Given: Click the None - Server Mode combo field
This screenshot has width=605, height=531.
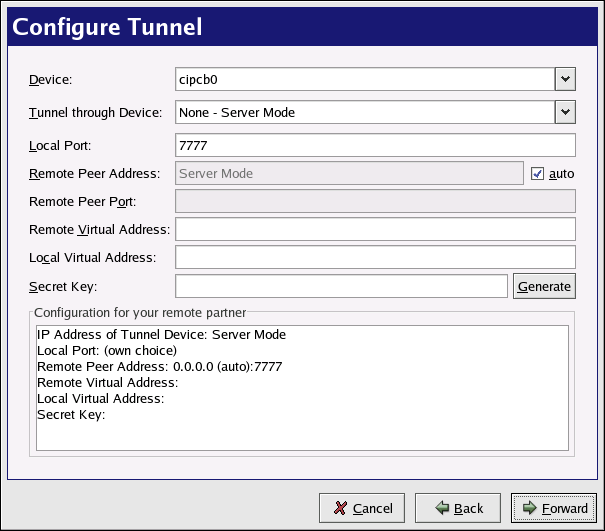Looking at the screenshot, I should tap(364, 111).
